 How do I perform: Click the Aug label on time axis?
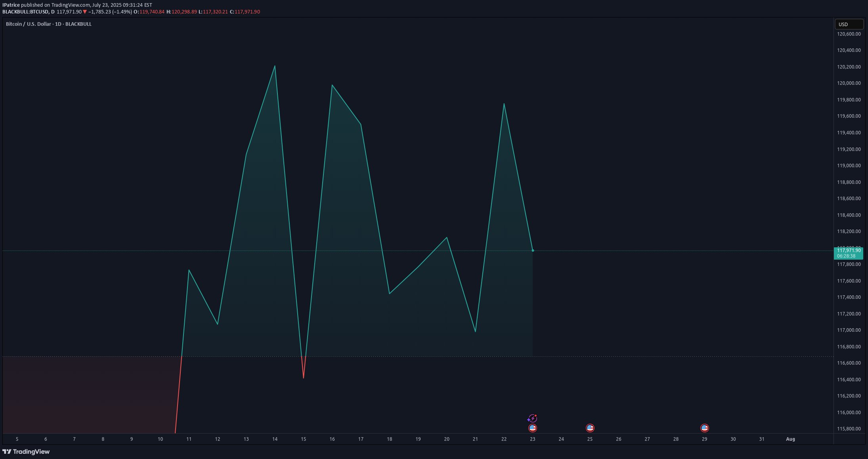(790, 439)
